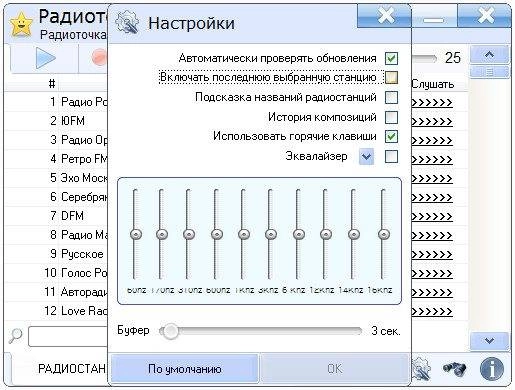Viewport: 515px width, 390px height.
Task: Click the 12khz equalizer slider knob
Action: coord(326,234)
